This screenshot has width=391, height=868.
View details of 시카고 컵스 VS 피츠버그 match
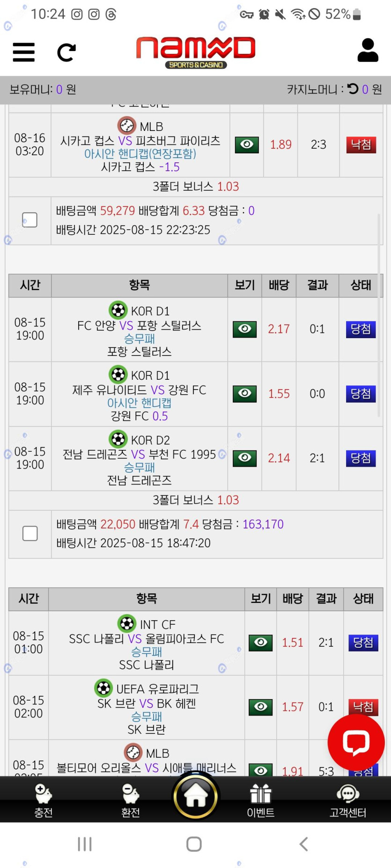point(247,145)
